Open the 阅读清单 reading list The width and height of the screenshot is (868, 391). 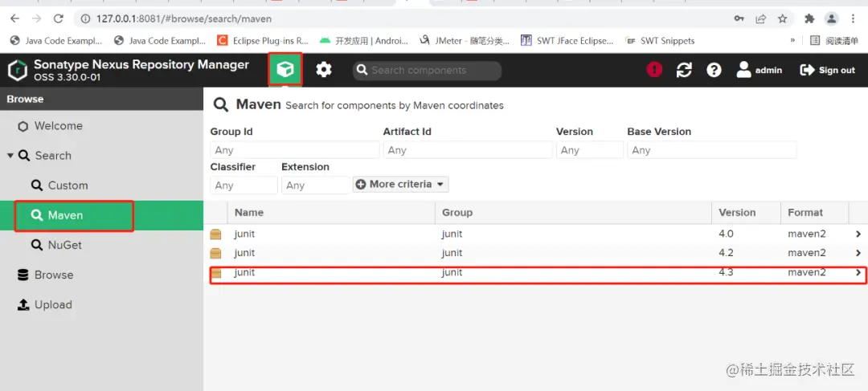[834, 40]
